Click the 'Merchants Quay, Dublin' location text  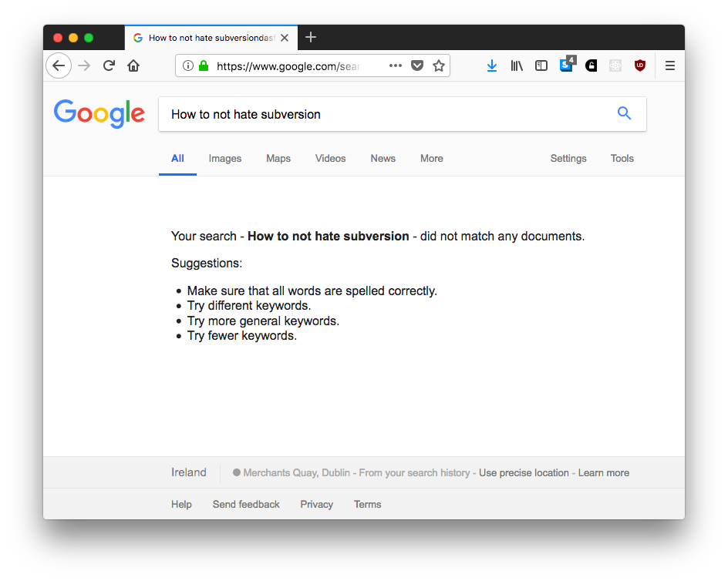(297, 473)
